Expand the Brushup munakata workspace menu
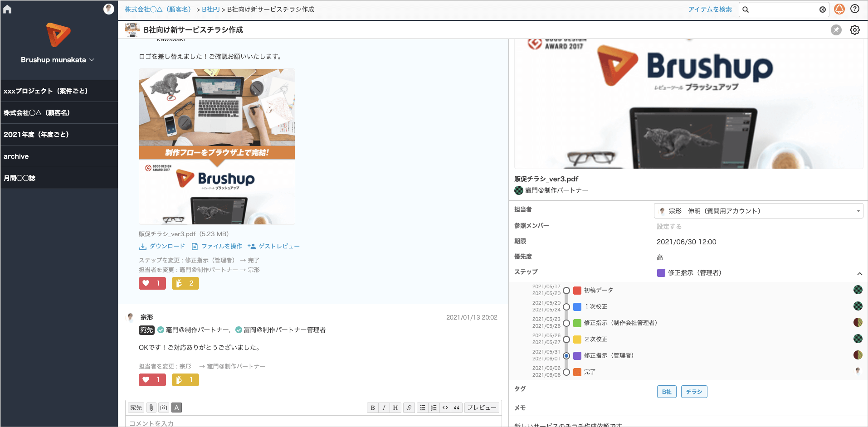Viewport: 868px width, 427px height. pos(58,60)
